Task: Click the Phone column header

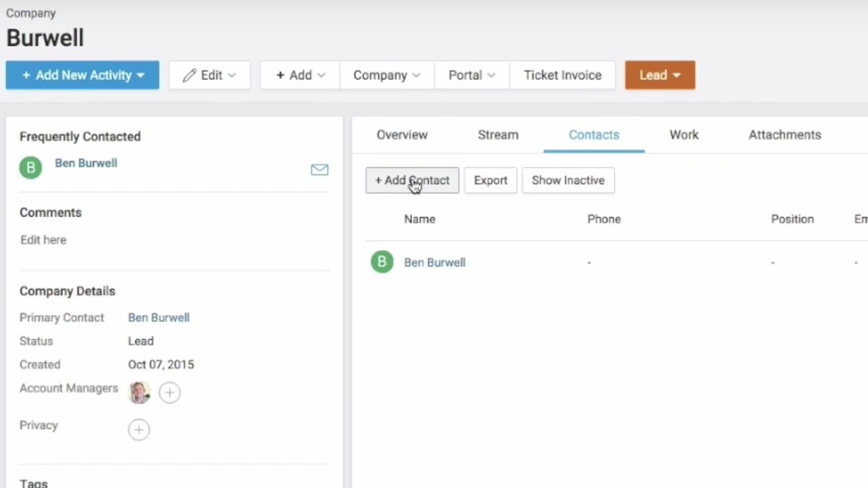Action: [x=604, y=219]
